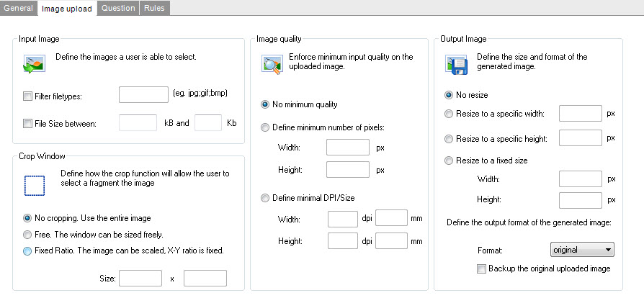Select Resize to a specific width
The height and width of the screenshot is (298, 644).
[450, 114]
